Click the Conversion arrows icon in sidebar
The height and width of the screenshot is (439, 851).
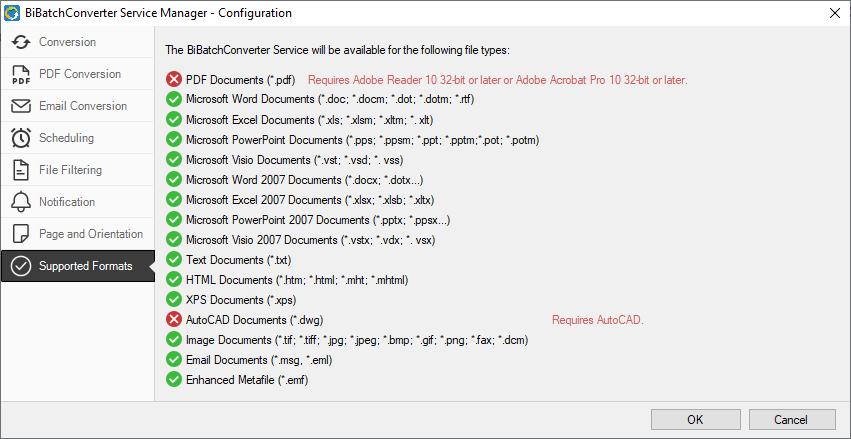(21, 42)
